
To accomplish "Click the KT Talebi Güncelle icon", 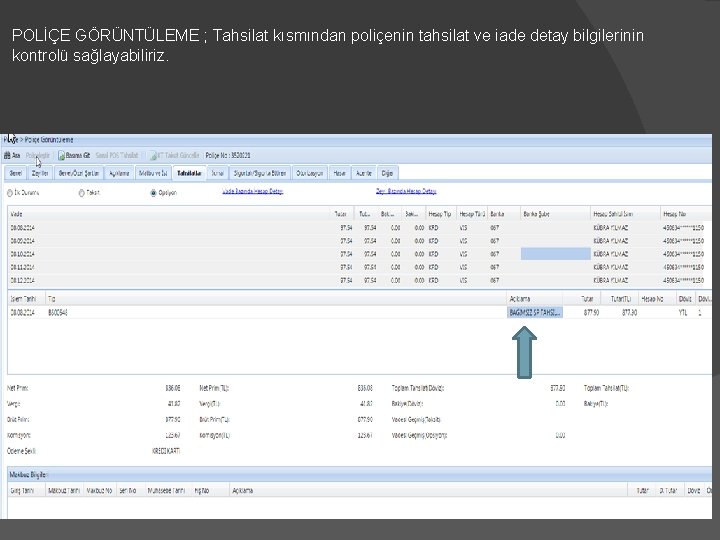I will click(x=153, y=156).
